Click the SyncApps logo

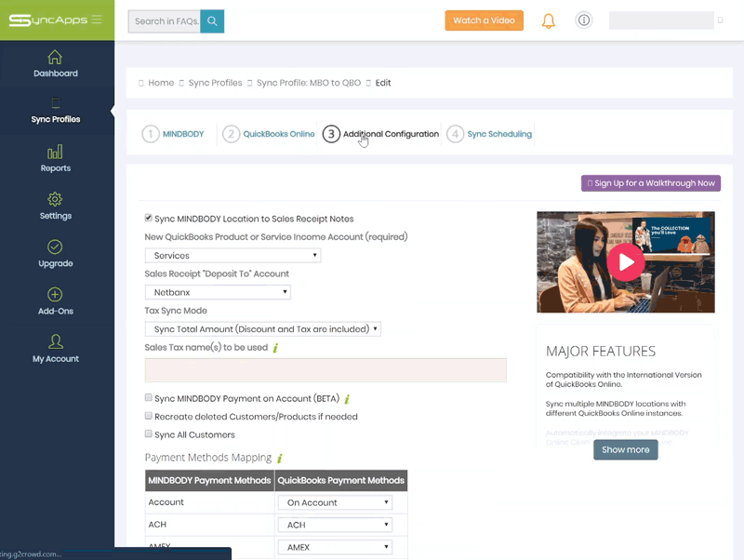pos(48,20)
